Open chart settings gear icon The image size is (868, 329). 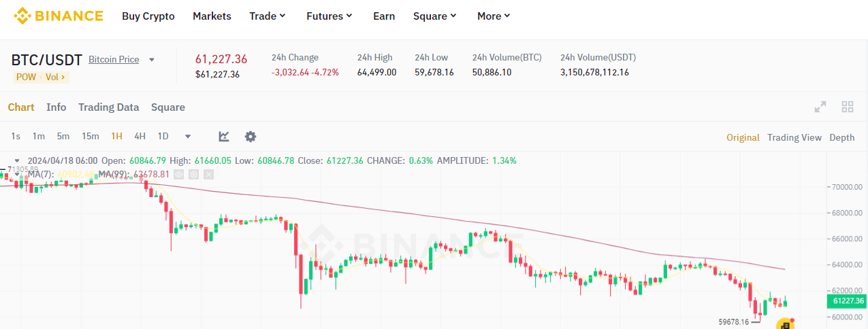251,137
